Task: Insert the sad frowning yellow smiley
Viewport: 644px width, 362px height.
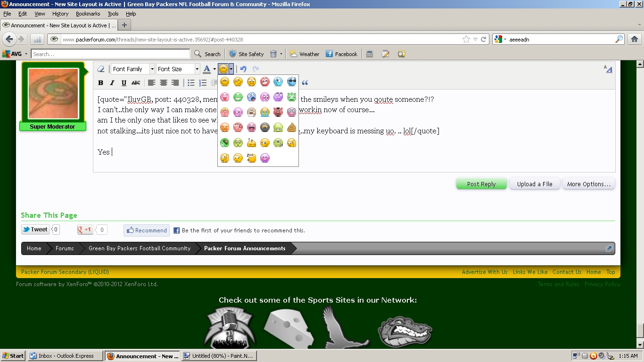Action: [x=251, y=82]
